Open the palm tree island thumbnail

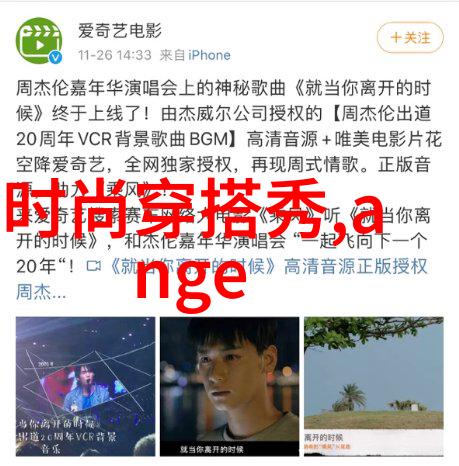point(374,387)
